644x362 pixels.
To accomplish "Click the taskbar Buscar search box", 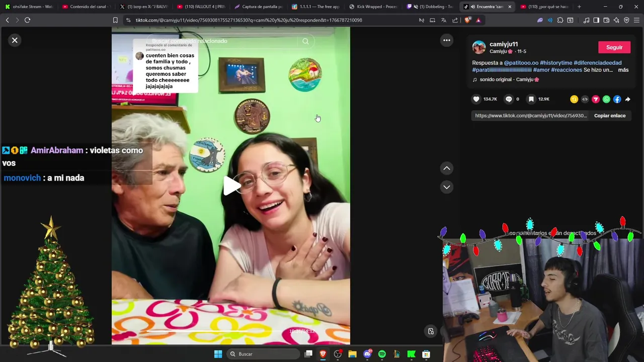I will [263, 354].
